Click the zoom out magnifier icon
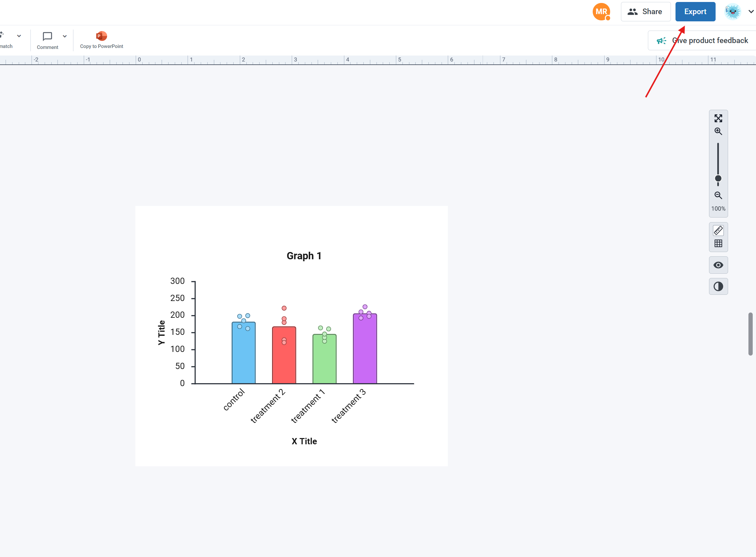The width and height of the screenshot is (756, 557). pyautogui.click(x=718, y=196)
